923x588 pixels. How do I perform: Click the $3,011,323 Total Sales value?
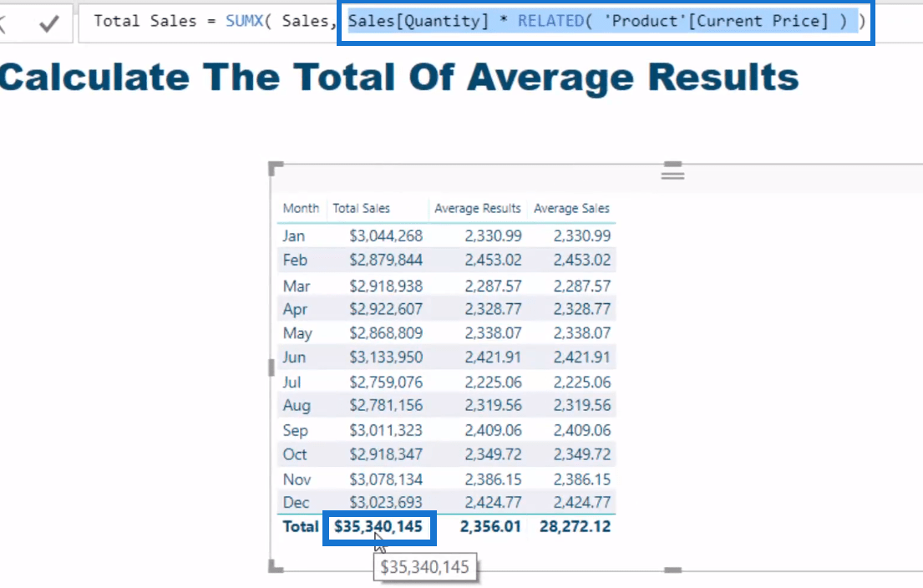point(386,430)
